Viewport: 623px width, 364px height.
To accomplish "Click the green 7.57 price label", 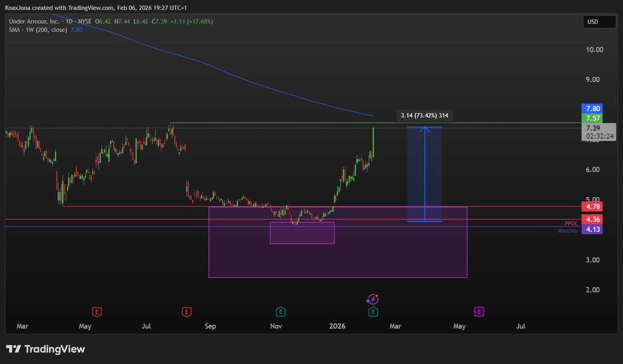I will [592, 118].
